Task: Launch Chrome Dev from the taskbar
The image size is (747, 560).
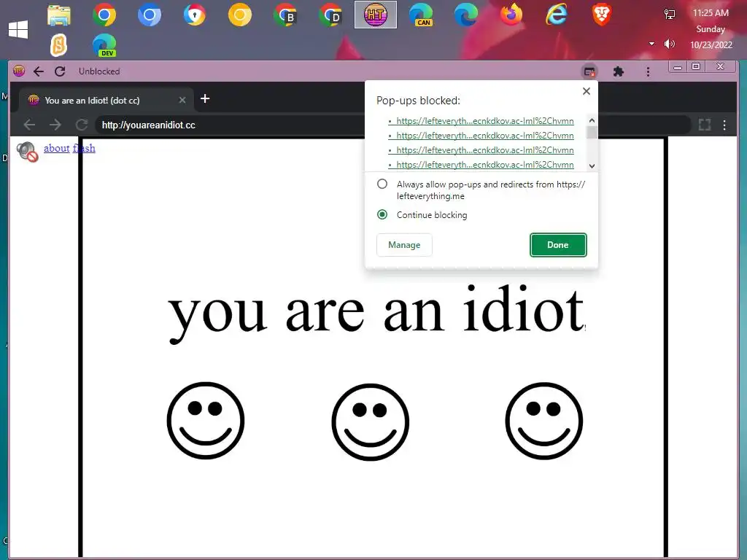Action: [x=330, y=15]
